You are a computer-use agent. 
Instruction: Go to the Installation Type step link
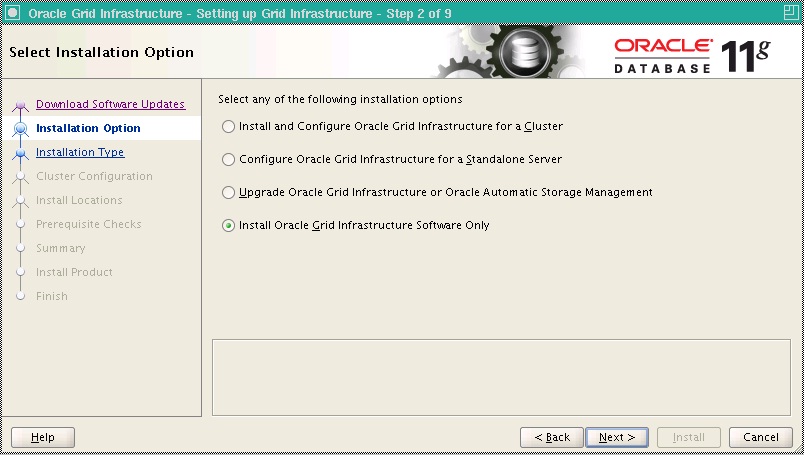(80, 152)
